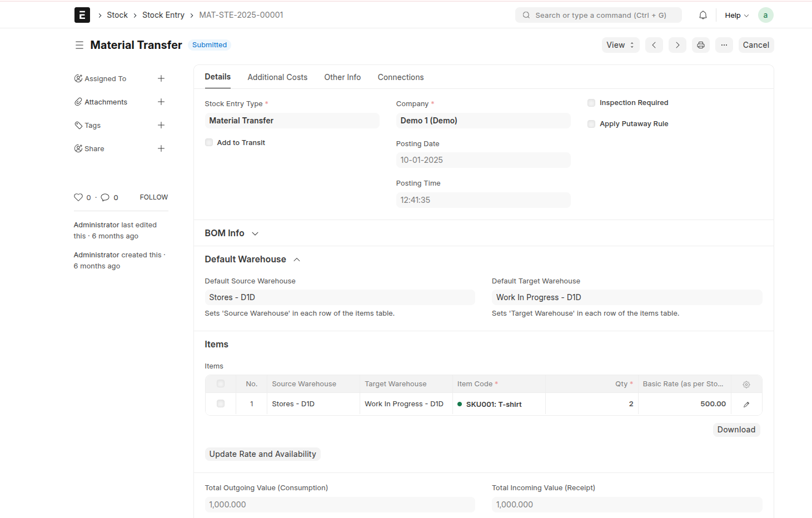Enable the Add to Transit checkbox

click(x=208, y=142)
